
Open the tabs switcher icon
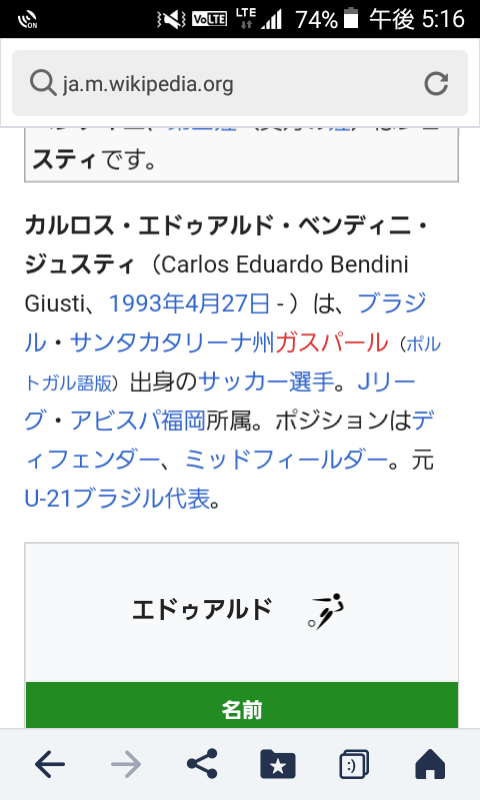[354, 764]
